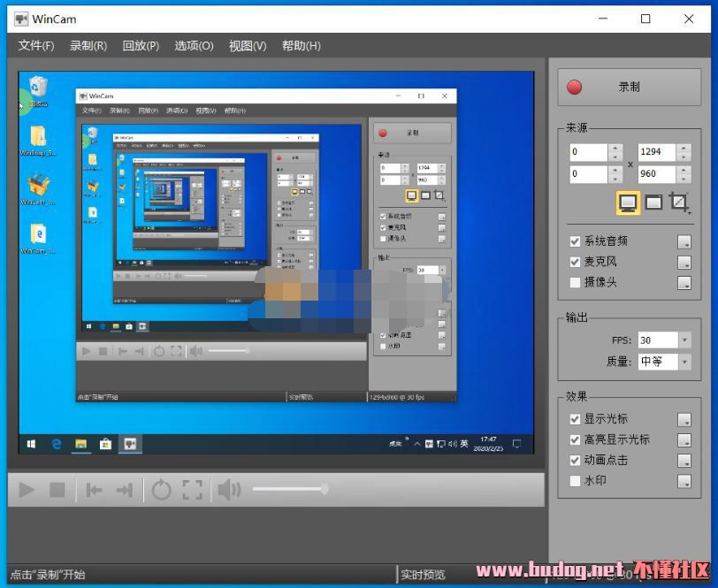
Task: Select region crop capture icon
Action: [x=679, y=202]
